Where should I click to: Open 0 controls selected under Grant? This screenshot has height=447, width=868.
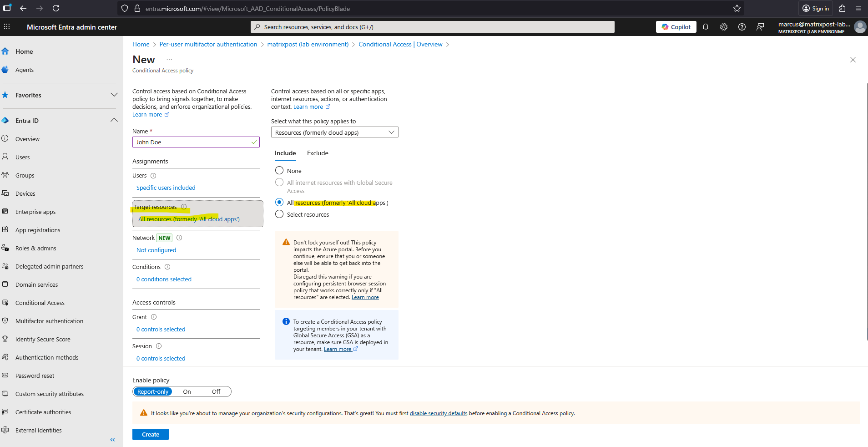(161, 329)
